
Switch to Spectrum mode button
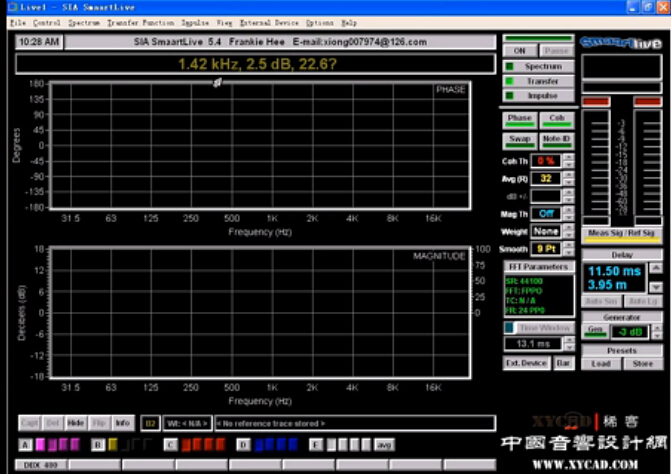pyautogui.click(x=538, y=66)
